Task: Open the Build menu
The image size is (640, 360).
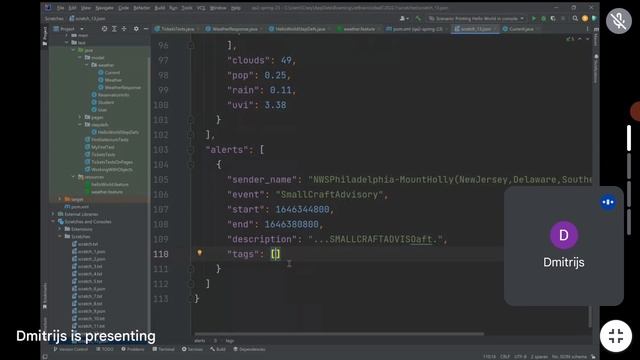Action: 160,8
